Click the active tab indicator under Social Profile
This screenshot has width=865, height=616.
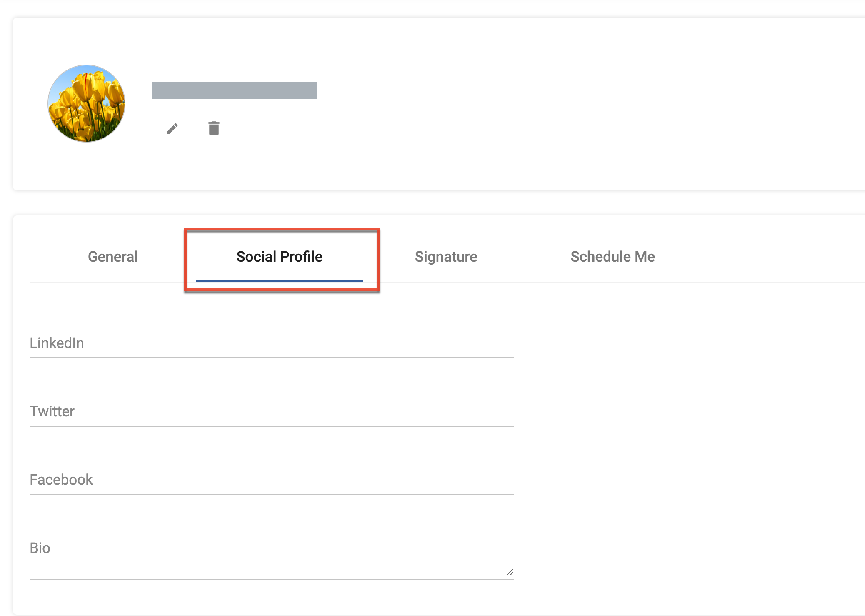click(x=279, y=281)
